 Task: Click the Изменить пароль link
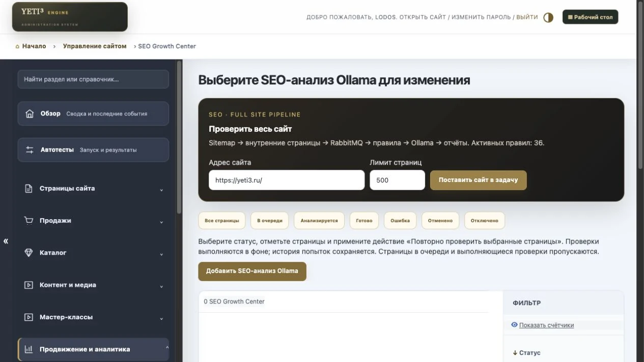pos(481,17)
